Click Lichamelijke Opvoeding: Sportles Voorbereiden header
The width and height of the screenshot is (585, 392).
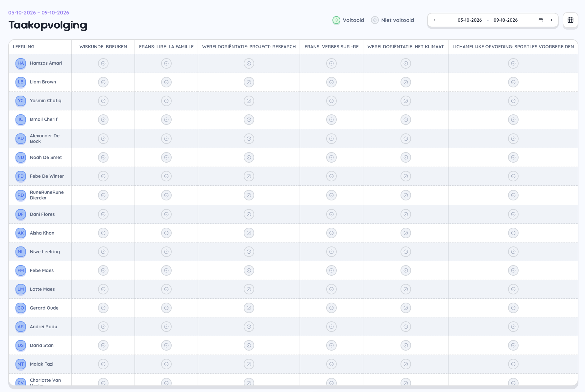[x=513, y=47]
